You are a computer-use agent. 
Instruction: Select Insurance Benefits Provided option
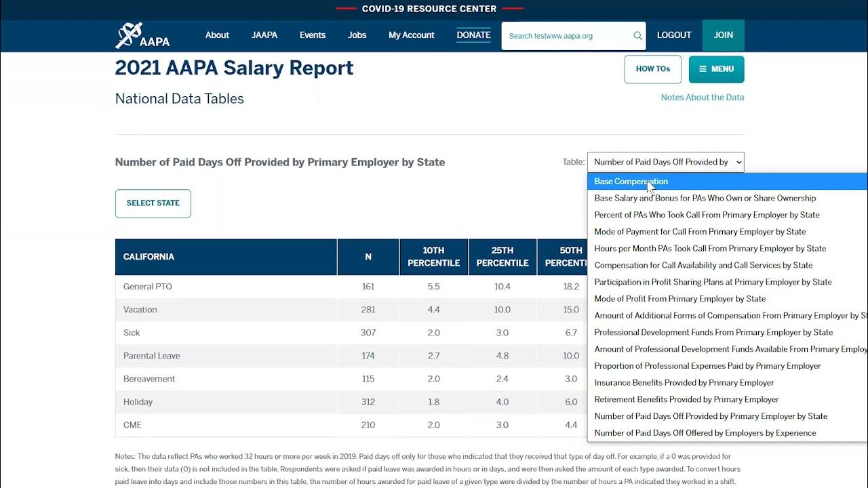(x=728, y=383)
